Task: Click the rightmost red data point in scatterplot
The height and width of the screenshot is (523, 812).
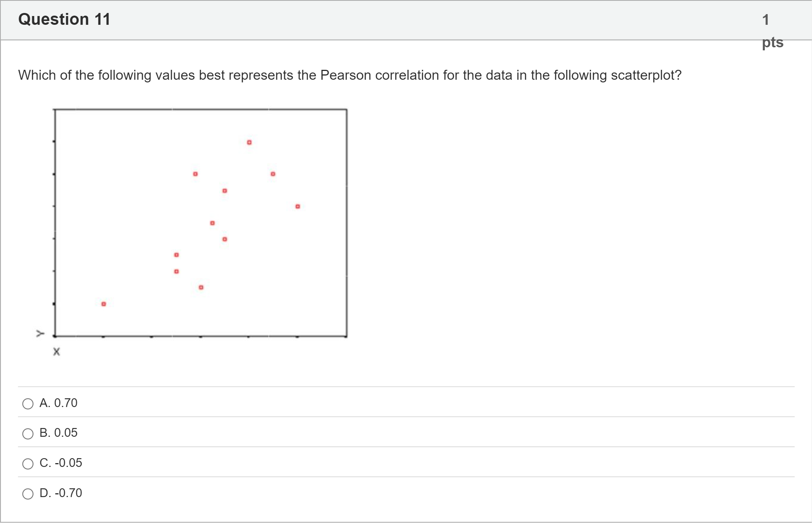Action: click(298, 207)
